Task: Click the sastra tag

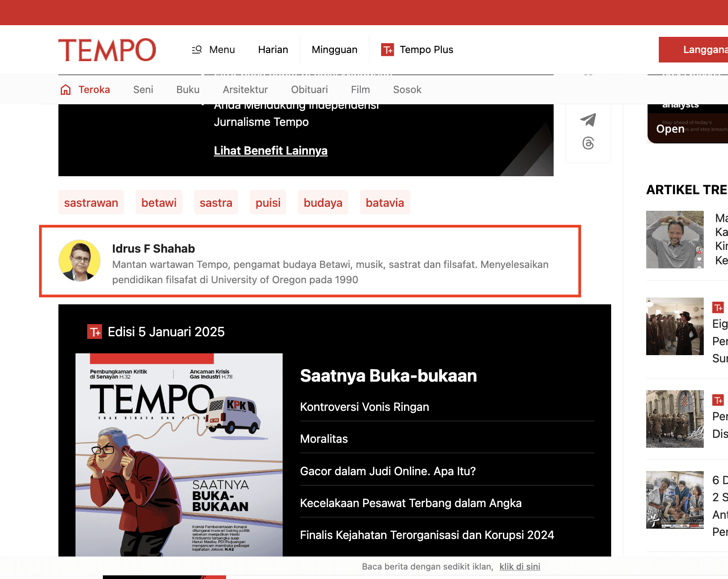Action: [216, 202]
